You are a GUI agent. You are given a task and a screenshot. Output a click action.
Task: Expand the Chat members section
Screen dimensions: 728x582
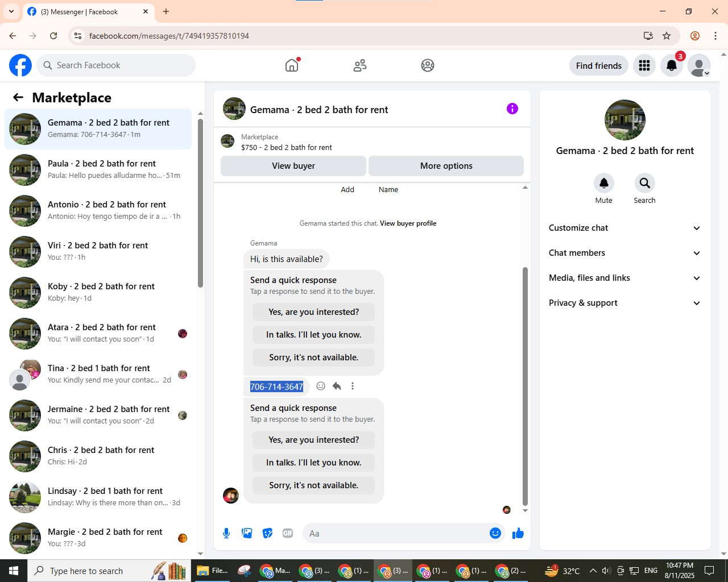pos(624,253)
